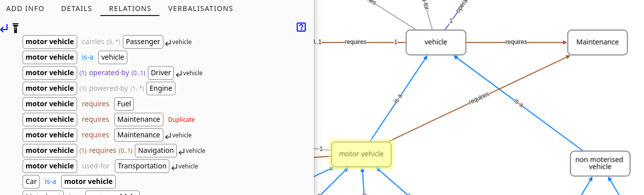This screenshot has width=644, height=195.
Task: Click the Car entity box
Action: pos(31,181)
